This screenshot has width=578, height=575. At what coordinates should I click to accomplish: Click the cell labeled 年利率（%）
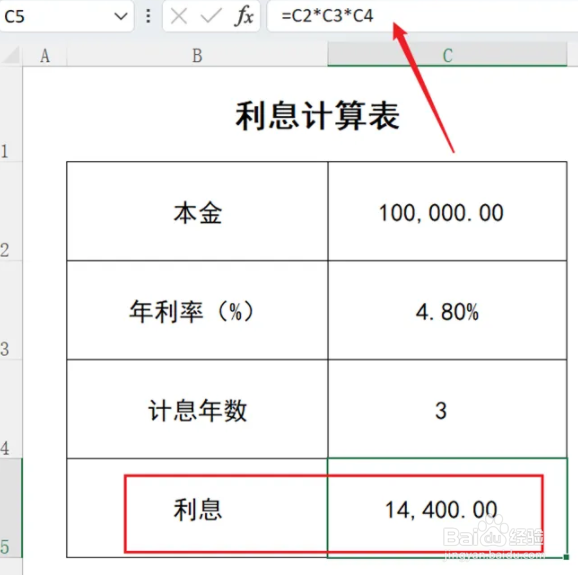pyautogui.click(x=197, y=310)
